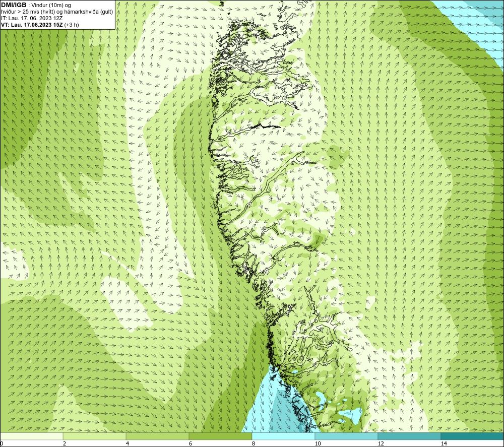The width and height of the screenshot is (504, 447).
Task: Click the 4–6 m/s green color bar segment
Action: coord(157,436)
